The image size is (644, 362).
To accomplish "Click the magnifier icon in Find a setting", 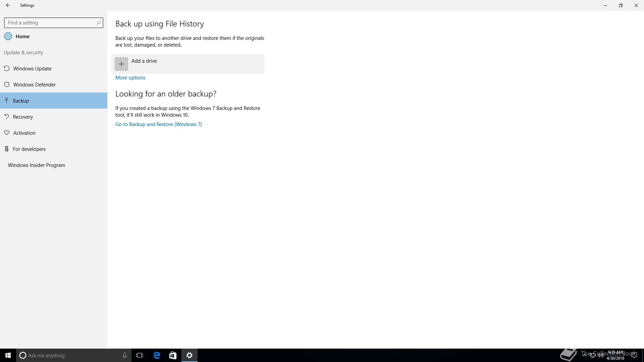I will click(x=98, y=23).
